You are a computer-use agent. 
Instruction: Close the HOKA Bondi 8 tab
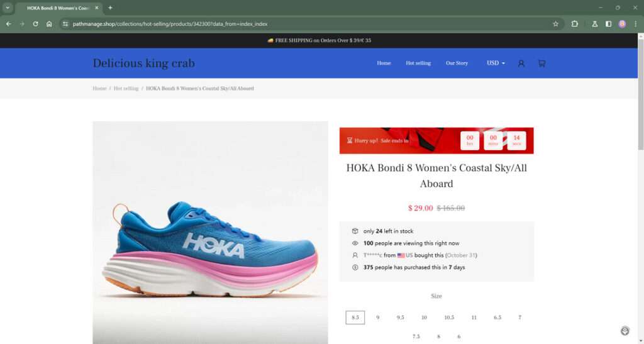[x=97, y=8]
